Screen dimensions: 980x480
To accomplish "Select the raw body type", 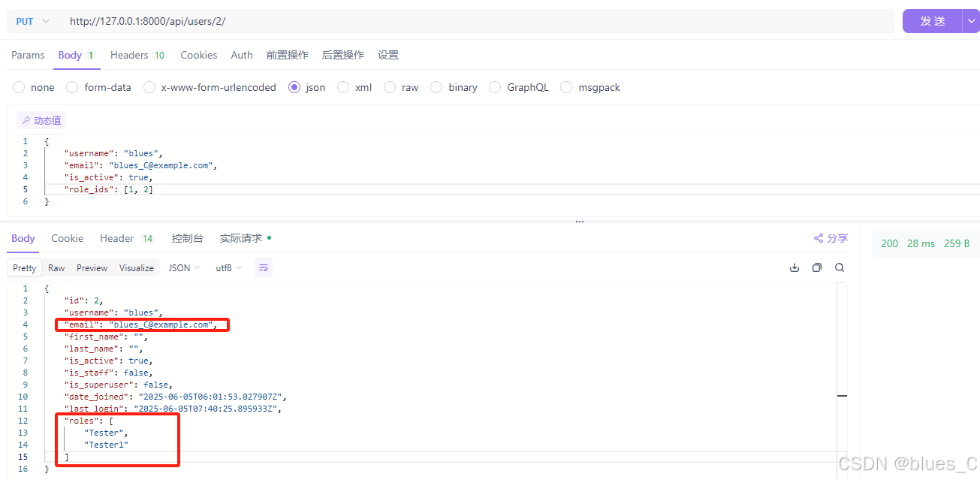I will [x=401, y=87].
